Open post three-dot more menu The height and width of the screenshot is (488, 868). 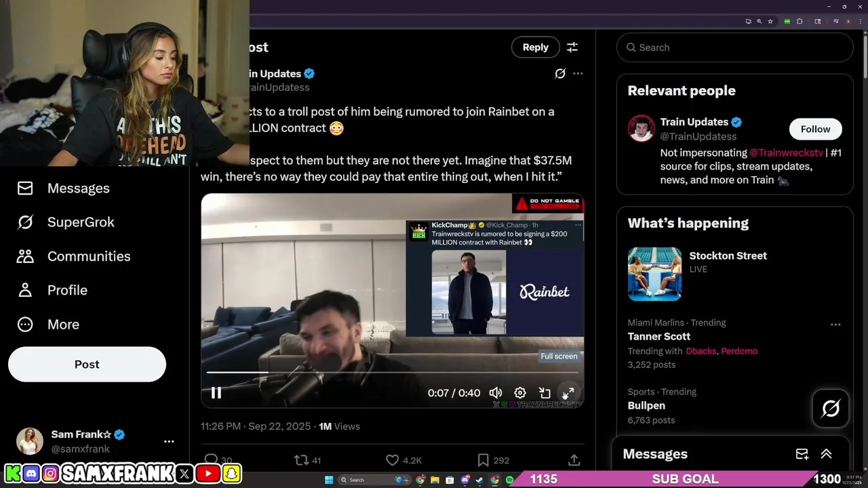pos(578,73)
